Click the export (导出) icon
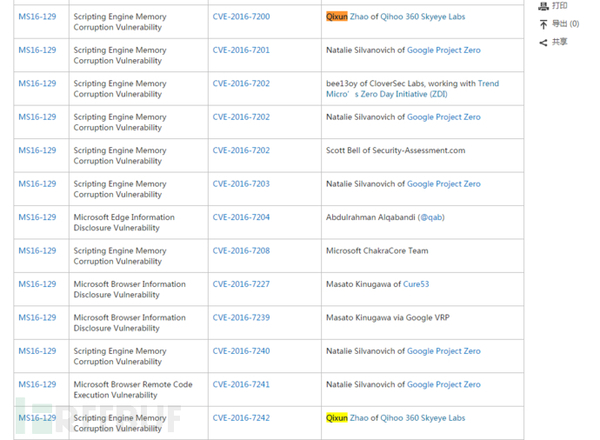 coord(543,24)
